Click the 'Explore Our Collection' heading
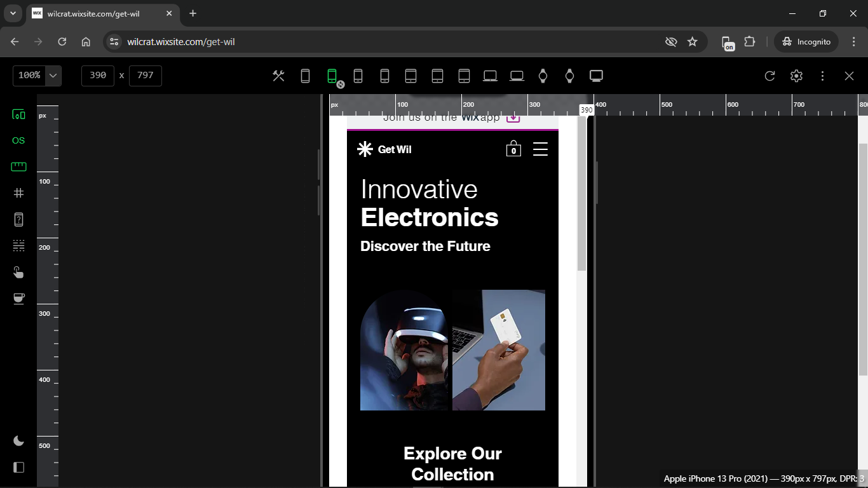 [x=452, y=464]
